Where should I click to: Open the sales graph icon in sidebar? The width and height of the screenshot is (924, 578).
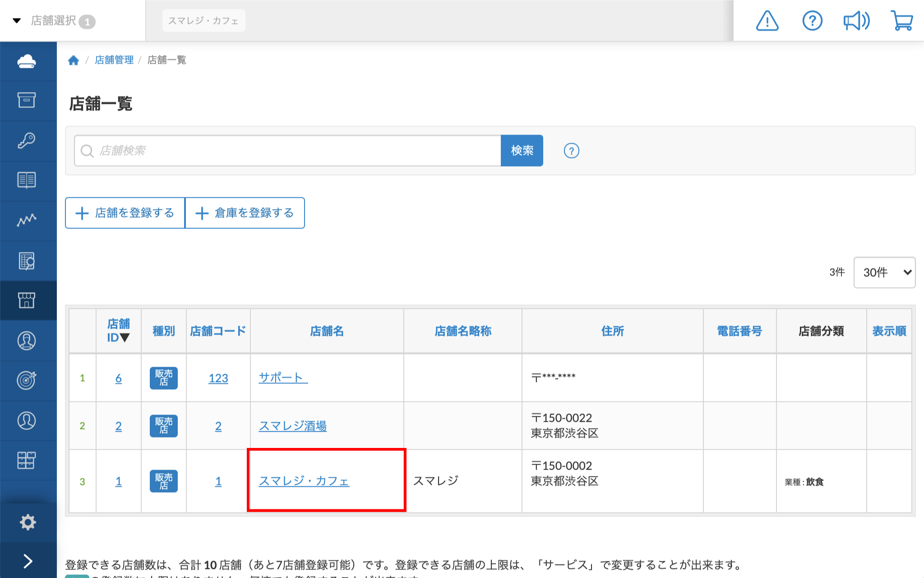27,220
